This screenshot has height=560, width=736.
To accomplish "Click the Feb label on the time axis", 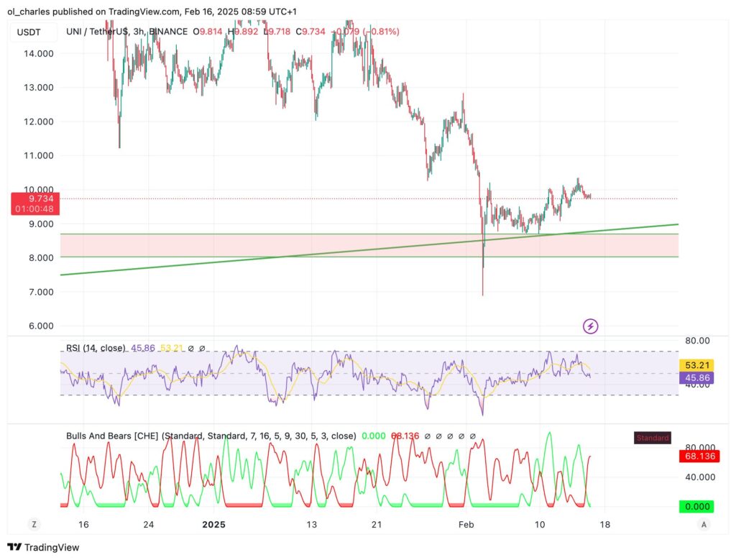I will coord(466,525).
